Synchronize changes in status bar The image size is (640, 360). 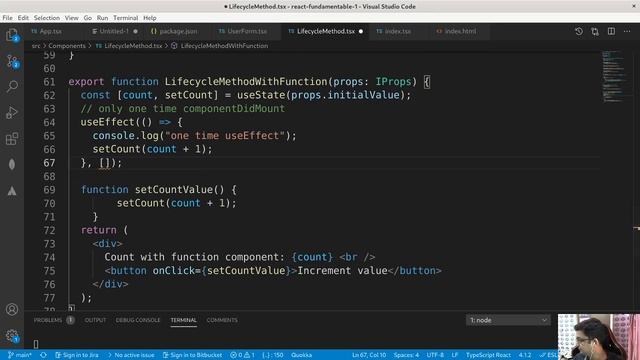pyautogui.click(x=43, y=355)
